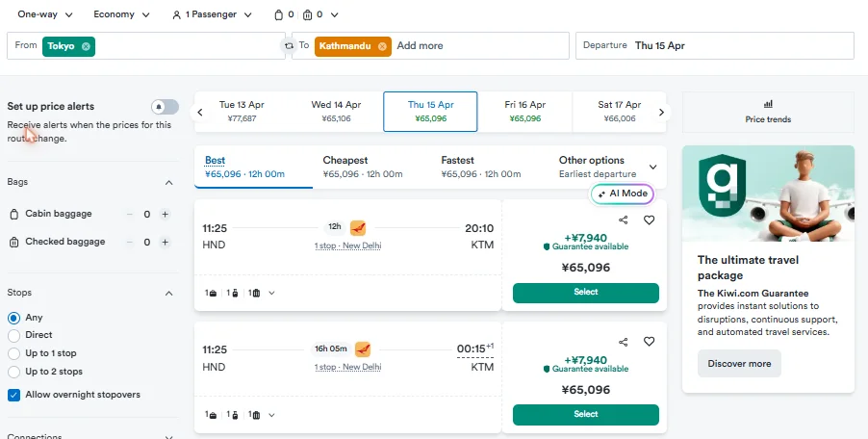Switch to the Fastest sorting tab
The height and width of the screenshot is (439, 868).
point(490,167)
